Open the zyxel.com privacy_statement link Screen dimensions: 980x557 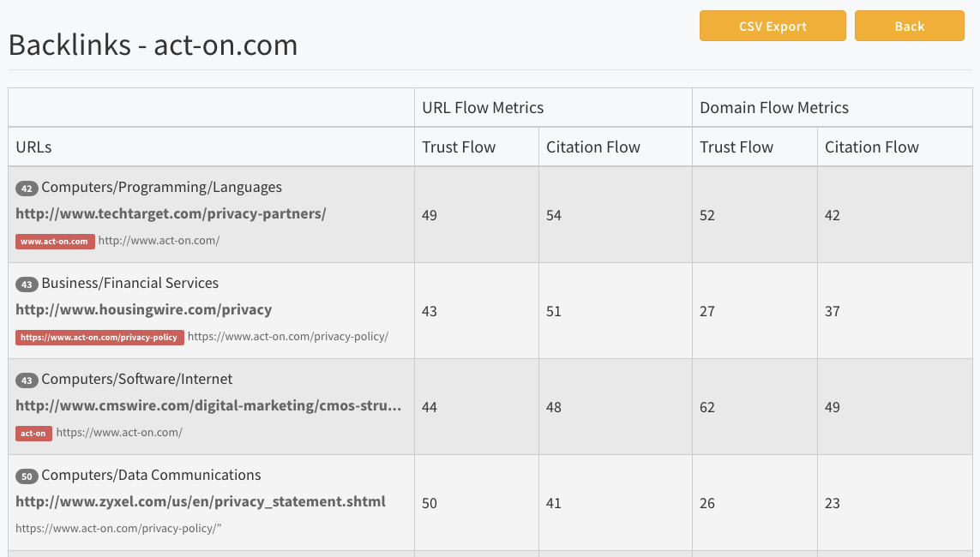point(201,501)
